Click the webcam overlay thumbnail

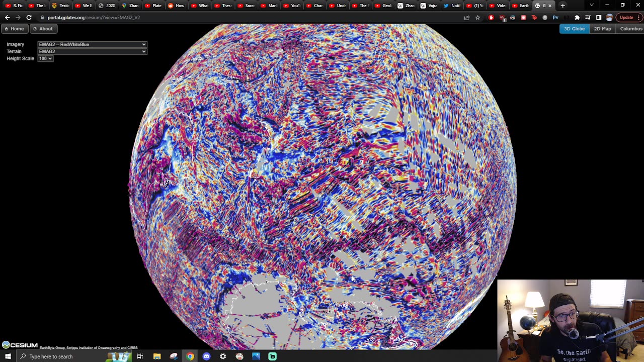coord(570,321)
